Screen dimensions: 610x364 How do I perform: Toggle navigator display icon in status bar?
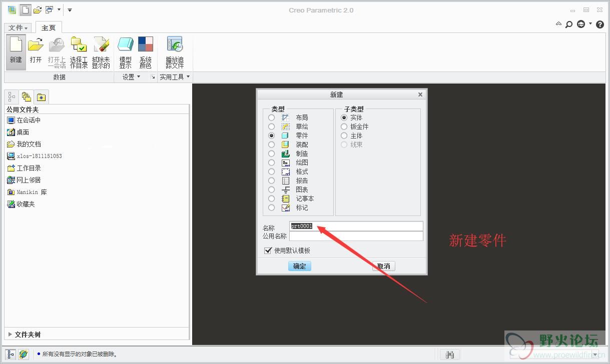pos(11,354)
